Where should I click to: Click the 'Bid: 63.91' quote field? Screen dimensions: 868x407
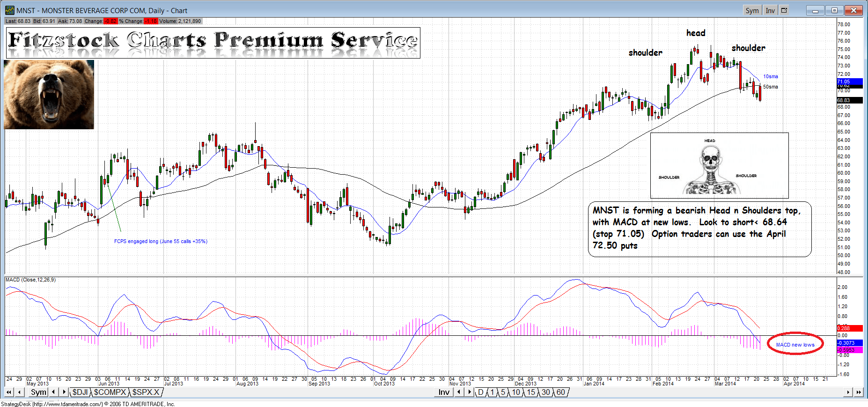44,21
